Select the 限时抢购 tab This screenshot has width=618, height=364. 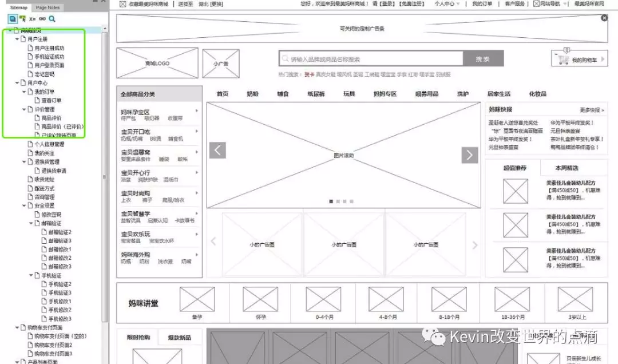(138, 338)
